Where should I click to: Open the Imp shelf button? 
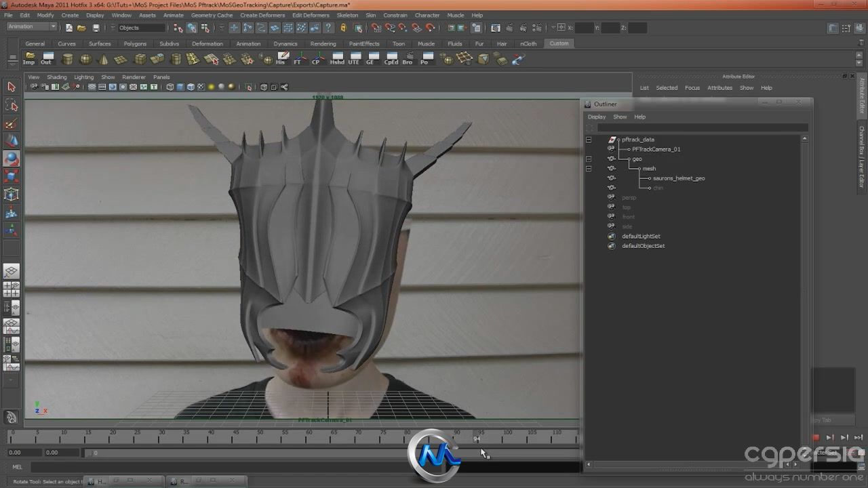(x=29, y=59)
